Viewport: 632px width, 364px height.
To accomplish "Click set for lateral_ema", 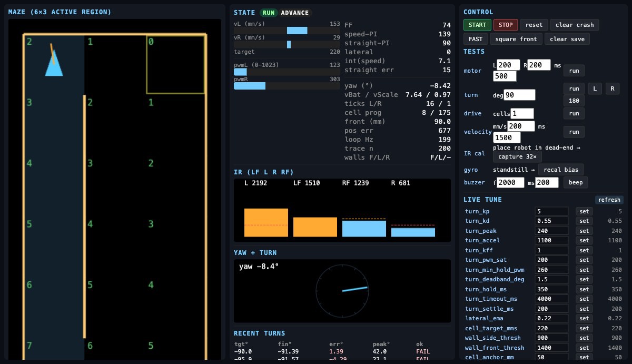I will (x=584, y=318).
